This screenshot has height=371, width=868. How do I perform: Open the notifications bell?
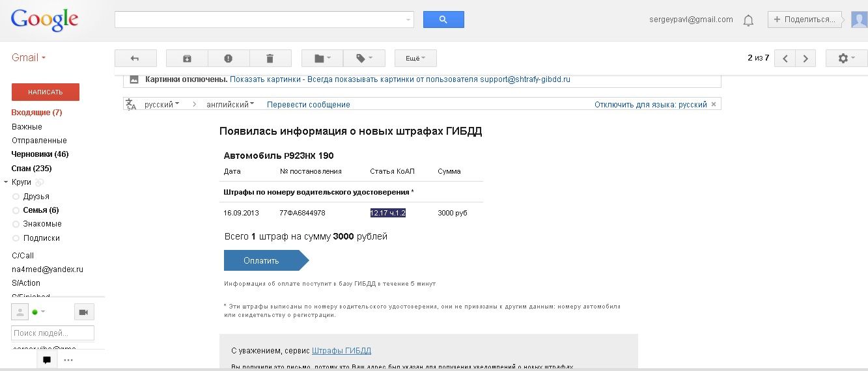pyautogui.click(x=748, y=20)
